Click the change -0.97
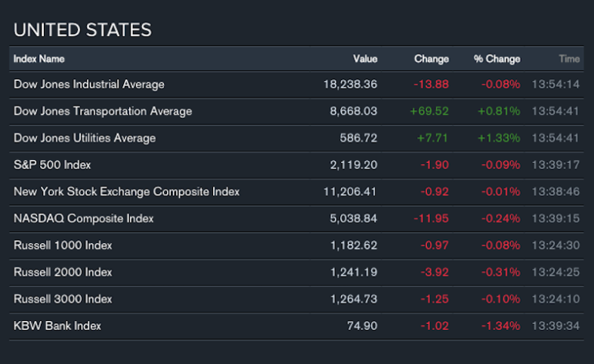Viewport: 594px width, 364px height. click(x=435, y=245)
